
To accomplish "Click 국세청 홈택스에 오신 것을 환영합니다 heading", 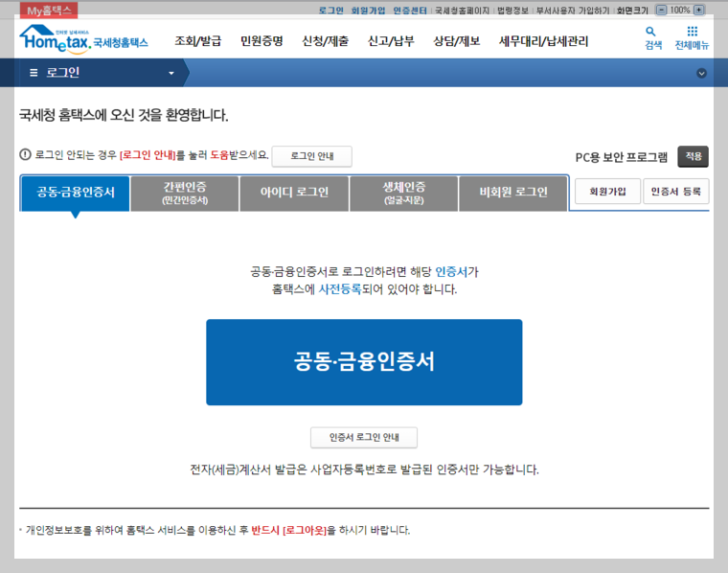I will click(124, 115).
